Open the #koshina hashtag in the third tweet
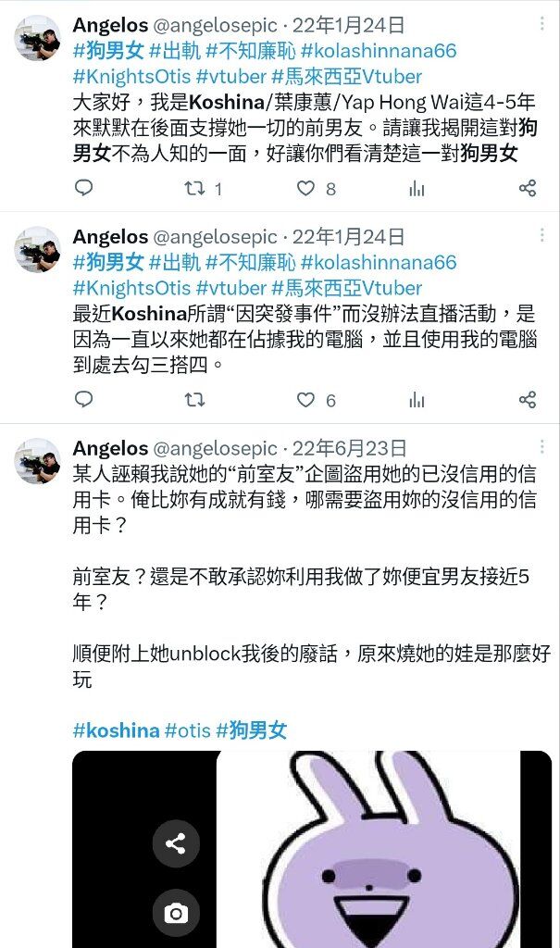Image resolution: width=560 pixels, height=948 pixels. pyautogui.click(x=116, y=730)
